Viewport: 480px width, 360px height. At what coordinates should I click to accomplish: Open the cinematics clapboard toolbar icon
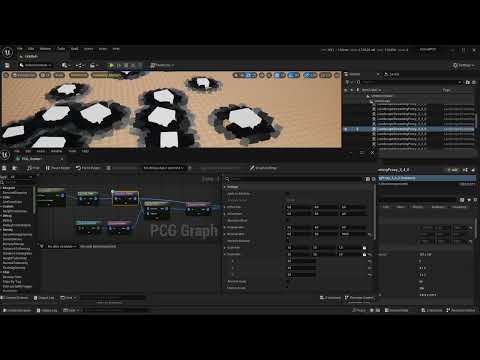(94, 65)
